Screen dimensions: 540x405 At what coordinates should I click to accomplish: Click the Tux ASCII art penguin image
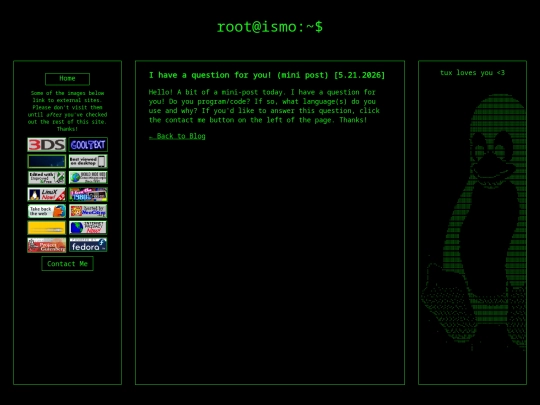(473, 222)
